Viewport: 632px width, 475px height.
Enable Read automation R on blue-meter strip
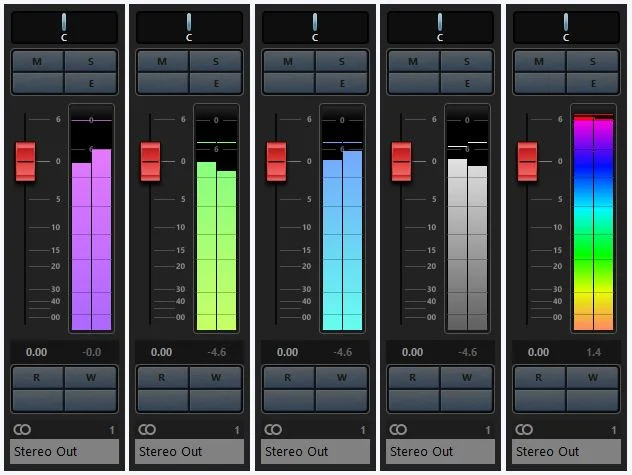[x=289, y=378]
